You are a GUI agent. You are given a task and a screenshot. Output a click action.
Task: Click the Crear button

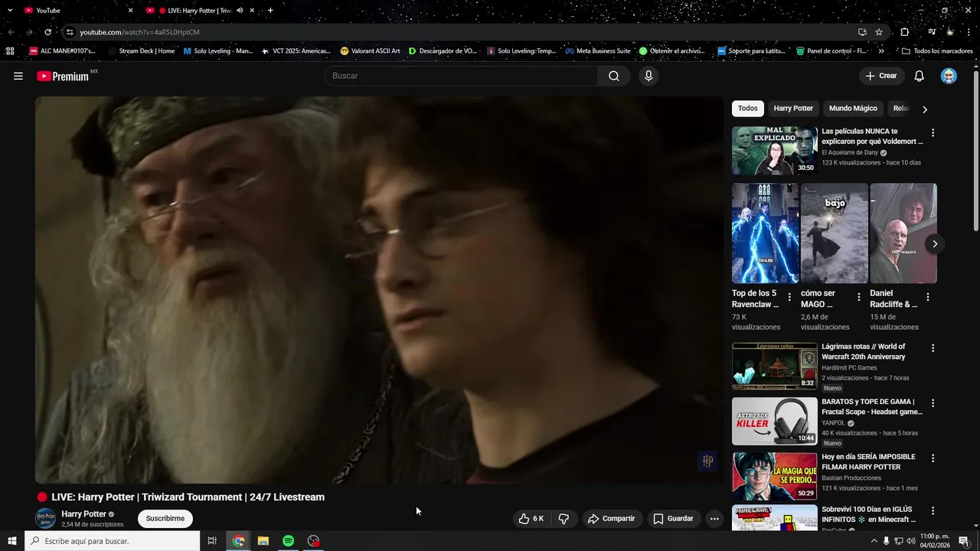click(x=881, y=76)
